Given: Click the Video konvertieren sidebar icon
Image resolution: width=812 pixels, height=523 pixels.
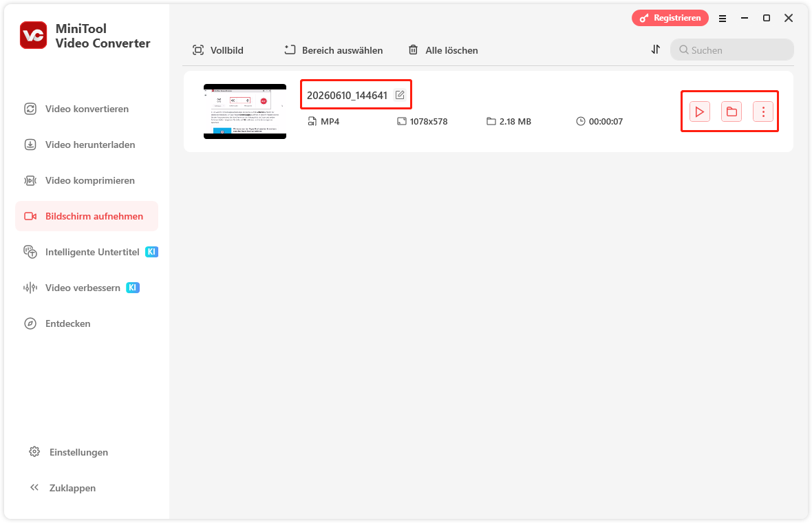Looking at the screenshot, I should [x=30, y=109].
